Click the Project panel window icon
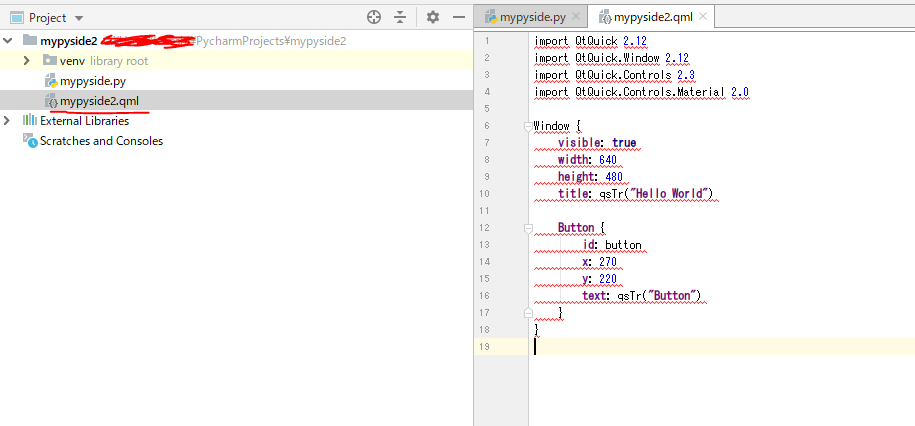This screenshot has width=915, height=426. [18, 18]
